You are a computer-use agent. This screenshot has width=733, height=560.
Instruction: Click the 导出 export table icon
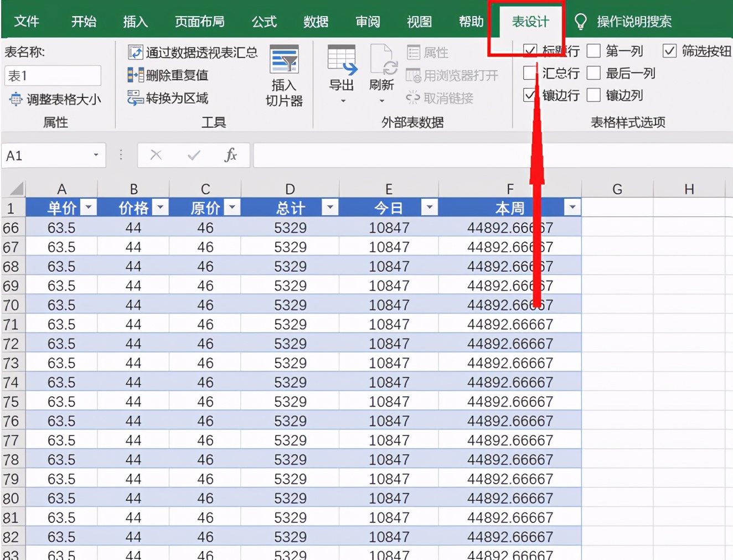tap(342, 60)
